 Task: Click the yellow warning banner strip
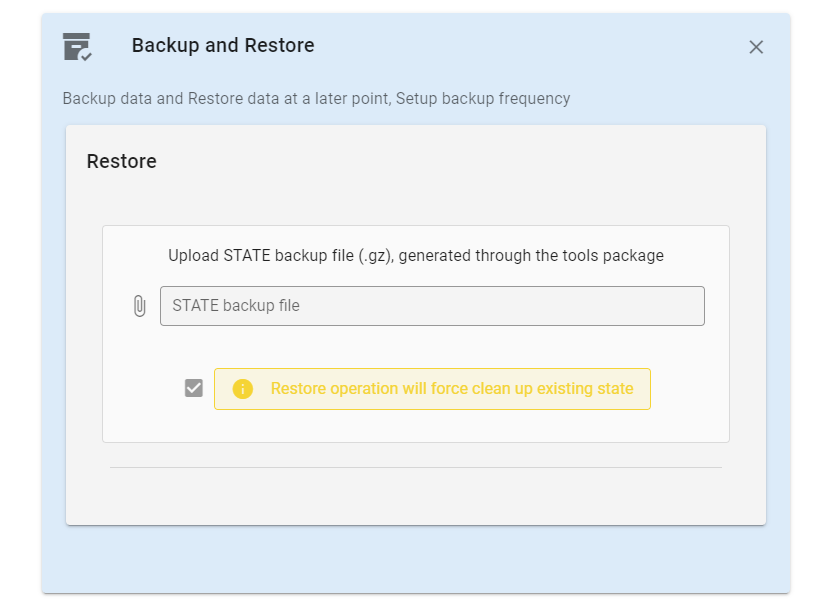pos(432,388)
